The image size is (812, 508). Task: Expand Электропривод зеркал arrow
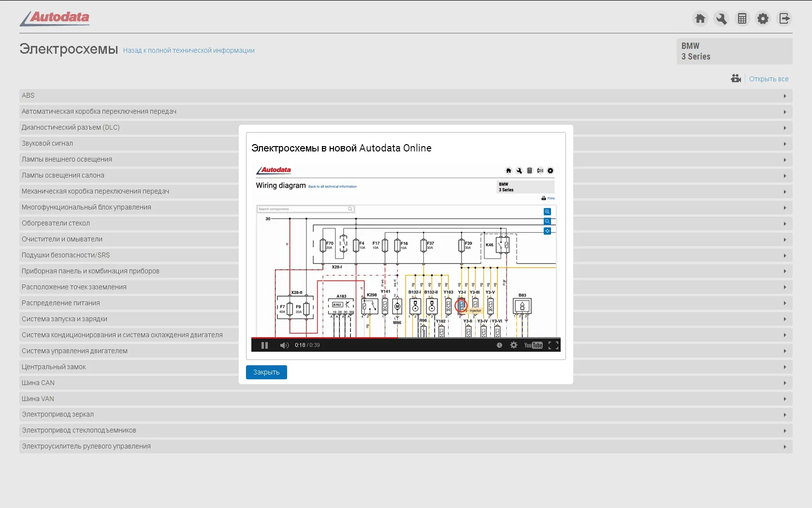[785, 415]
